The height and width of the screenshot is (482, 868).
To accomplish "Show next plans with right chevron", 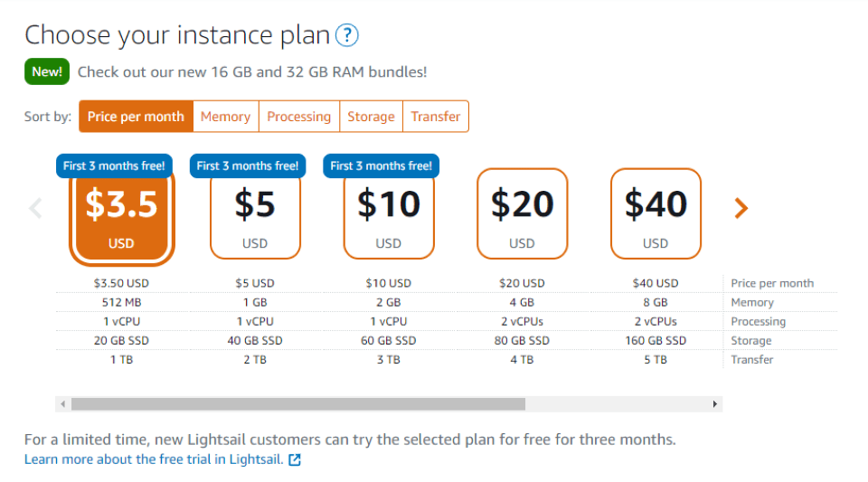I will click(x=741, y=209).
